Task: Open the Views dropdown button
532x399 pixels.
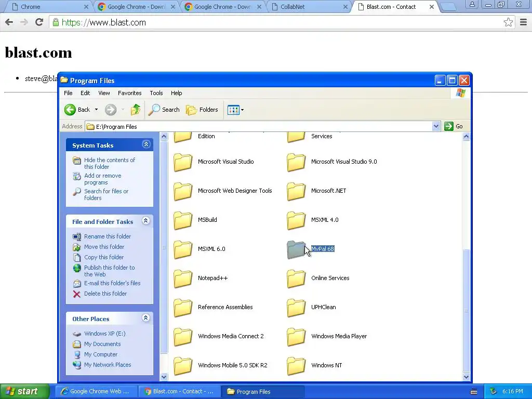Action: (235, 110)
